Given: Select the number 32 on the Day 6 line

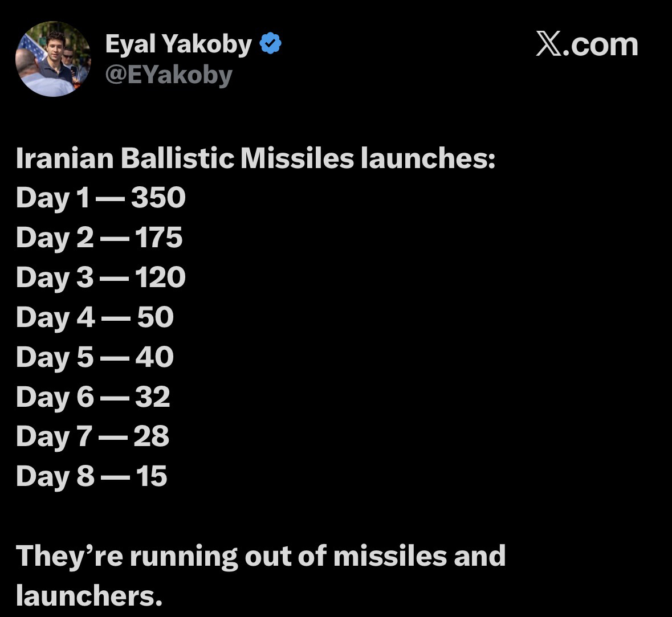Looking at the screenshot, I should (x=152, y=397).
